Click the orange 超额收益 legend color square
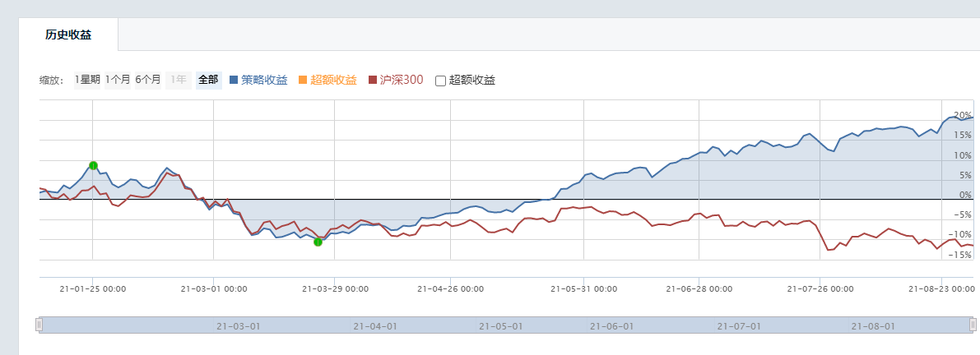This screenshot has width=980, height=355. pos(303,80)
